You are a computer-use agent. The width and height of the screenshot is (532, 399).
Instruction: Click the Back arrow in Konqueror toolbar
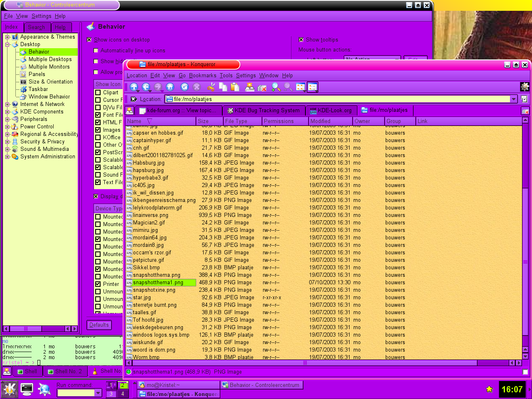[x=146, y=87]
